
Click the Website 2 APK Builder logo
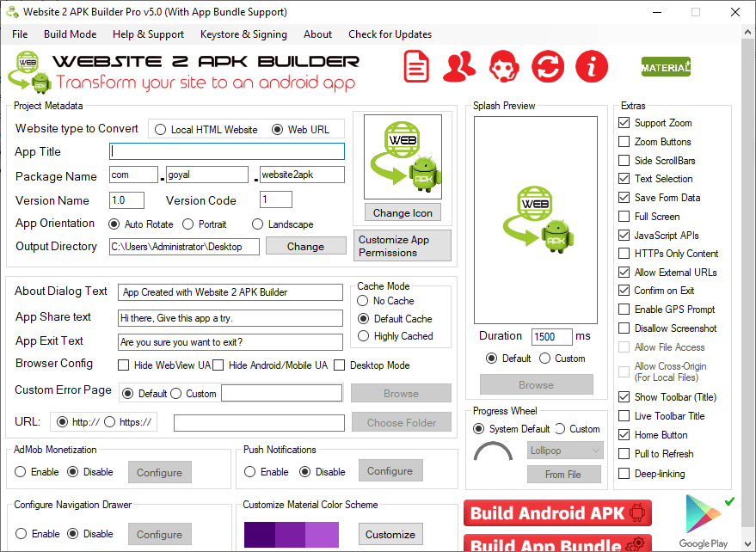(x=183, y=71)
